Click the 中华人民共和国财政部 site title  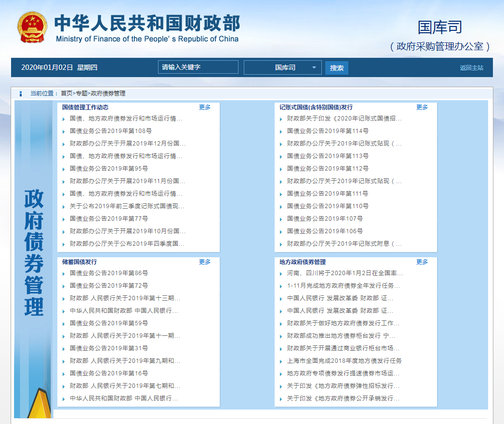point(147,23)
